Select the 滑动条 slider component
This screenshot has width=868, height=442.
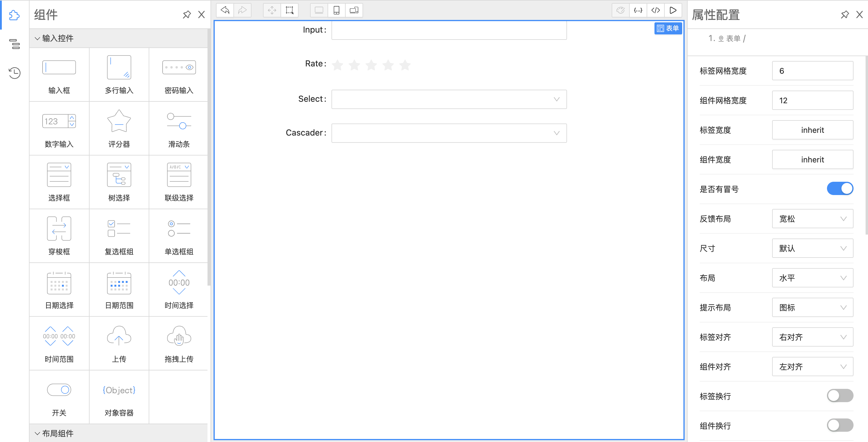coord(179,129)
